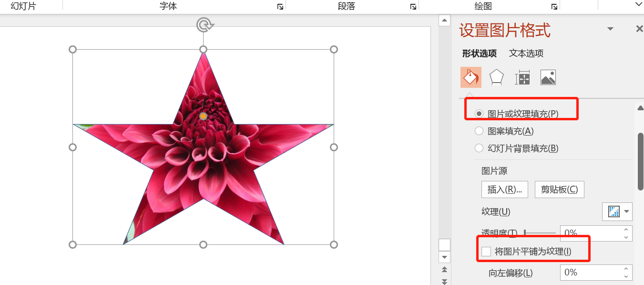644x285 pixels.
Task: Go to next slide with double-down arrow
Action: (x=444, y=281)
